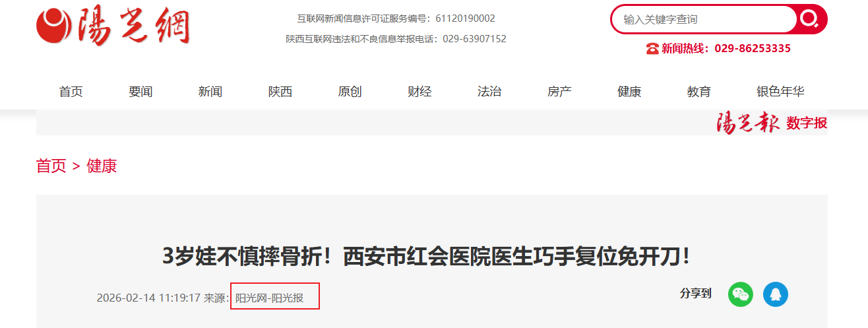Click the 阳光网 logo at top left
This screenshot has width=868, height=328.
click(x=113, y=27)
